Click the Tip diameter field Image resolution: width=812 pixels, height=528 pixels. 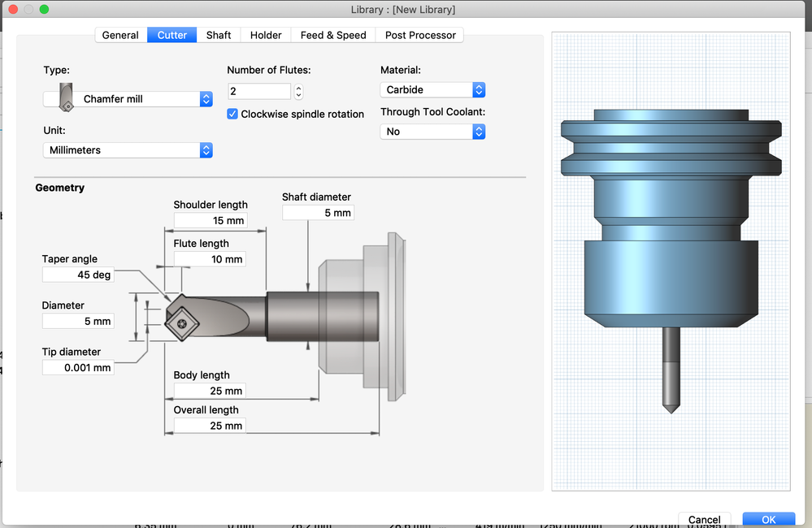click(x=78, y=367)
